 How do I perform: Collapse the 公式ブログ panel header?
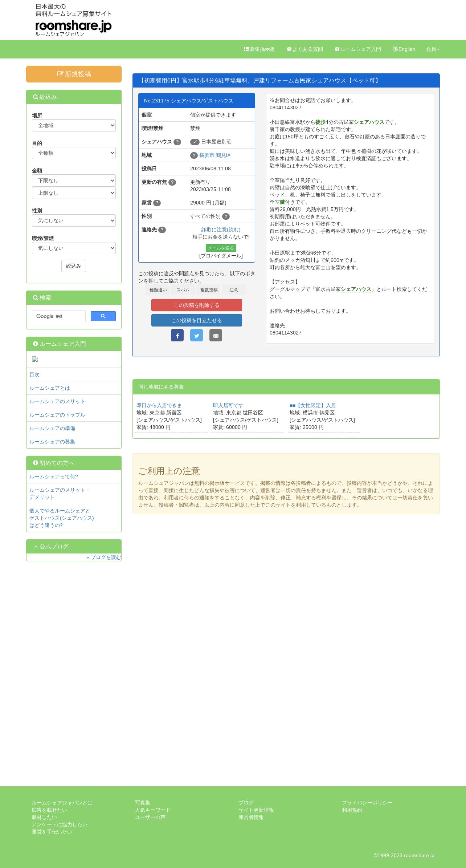pyautogui.click(x=74, y=547)
